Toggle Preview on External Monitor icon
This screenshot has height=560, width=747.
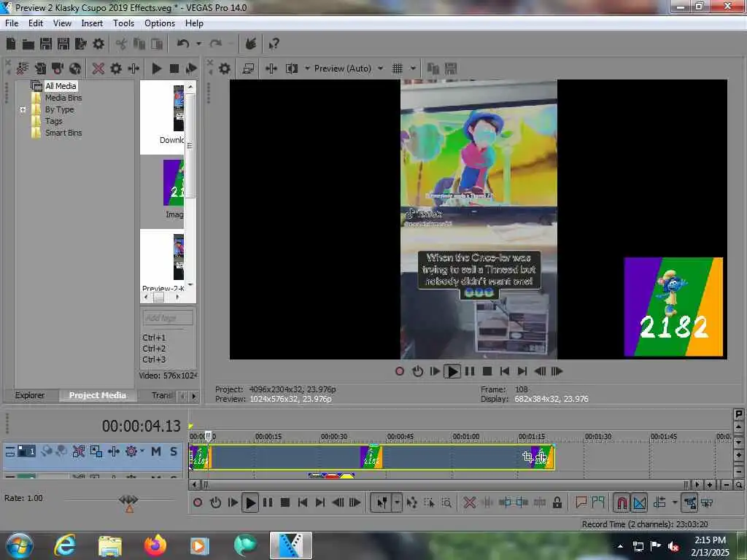(x=248, y=69)
